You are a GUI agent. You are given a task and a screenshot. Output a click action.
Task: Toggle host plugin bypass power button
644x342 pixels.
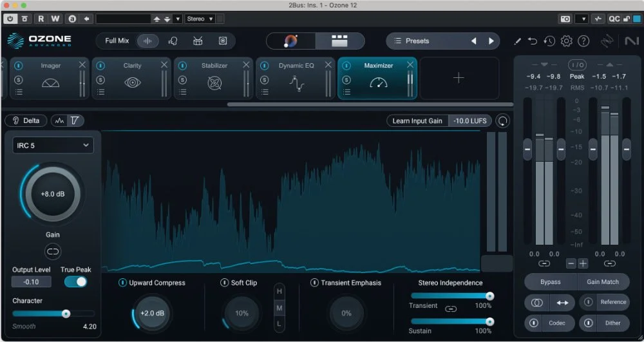point(10,19)
